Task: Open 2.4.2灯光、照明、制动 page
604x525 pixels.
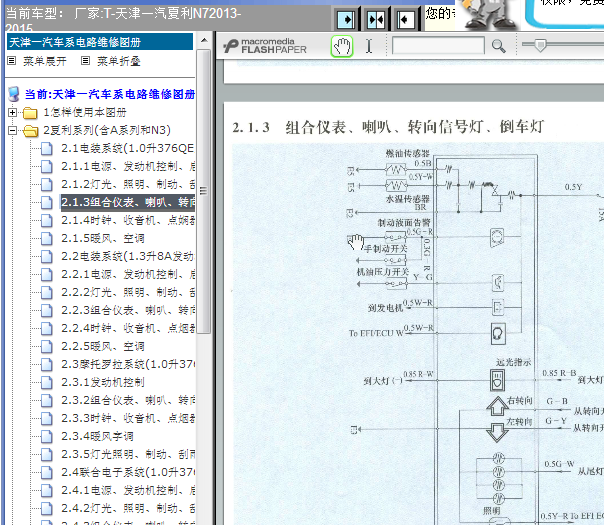Action: tap(128, 508)
